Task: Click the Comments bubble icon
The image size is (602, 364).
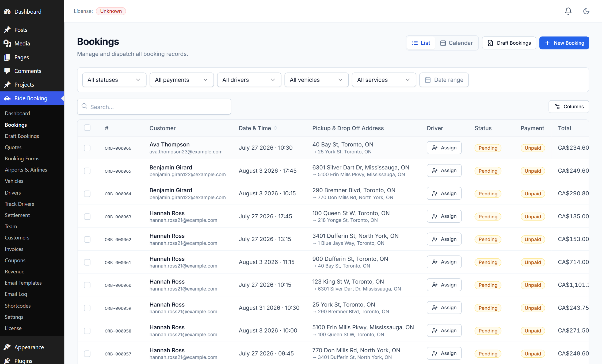Action: (7, 71)
